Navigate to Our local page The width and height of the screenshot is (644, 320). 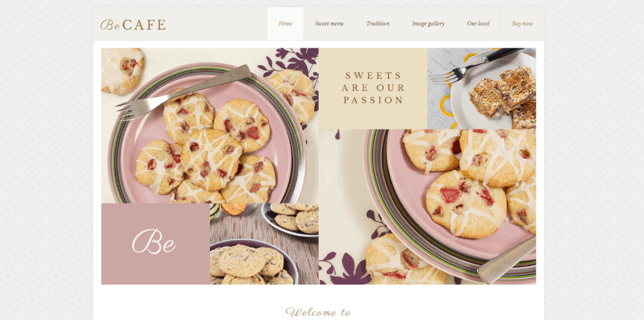click(x=478, y=23)
